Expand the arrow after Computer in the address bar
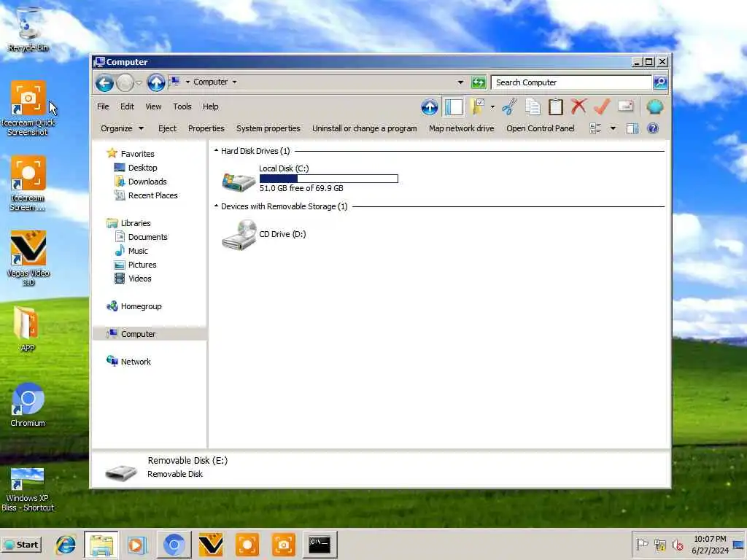Image resolution: width=747 pixels, height=560 pixels. tap(234, 82)
